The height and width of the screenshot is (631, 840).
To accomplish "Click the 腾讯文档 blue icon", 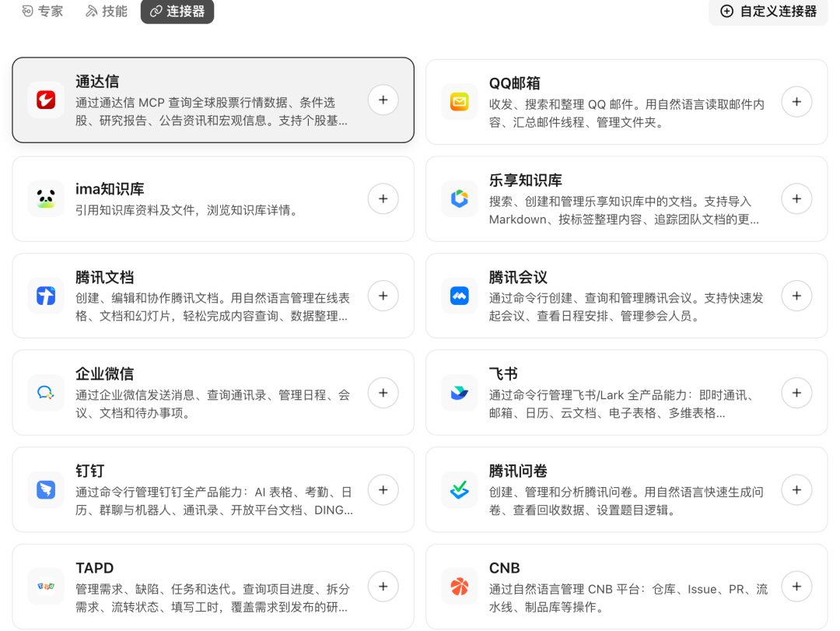I will point(46,296).
